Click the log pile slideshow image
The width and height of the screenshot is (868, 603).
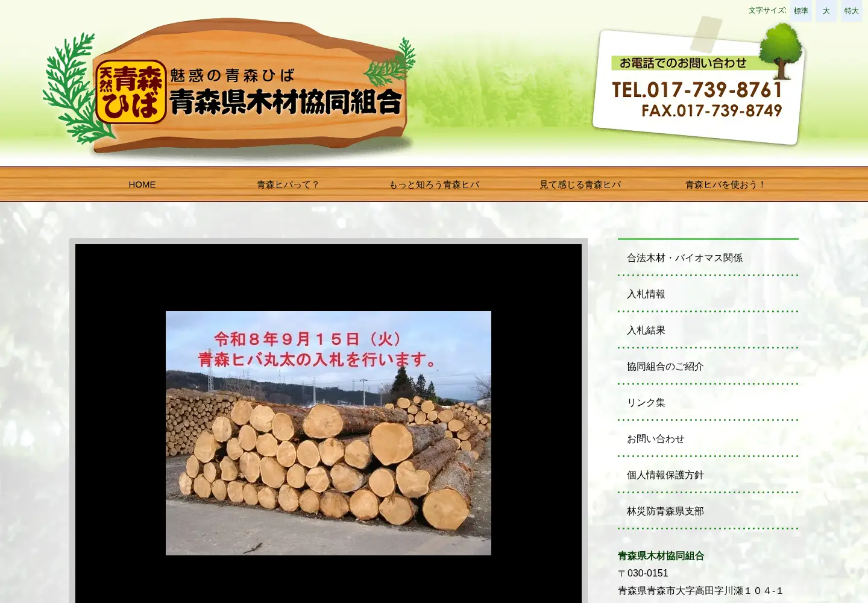click(329, 433)
